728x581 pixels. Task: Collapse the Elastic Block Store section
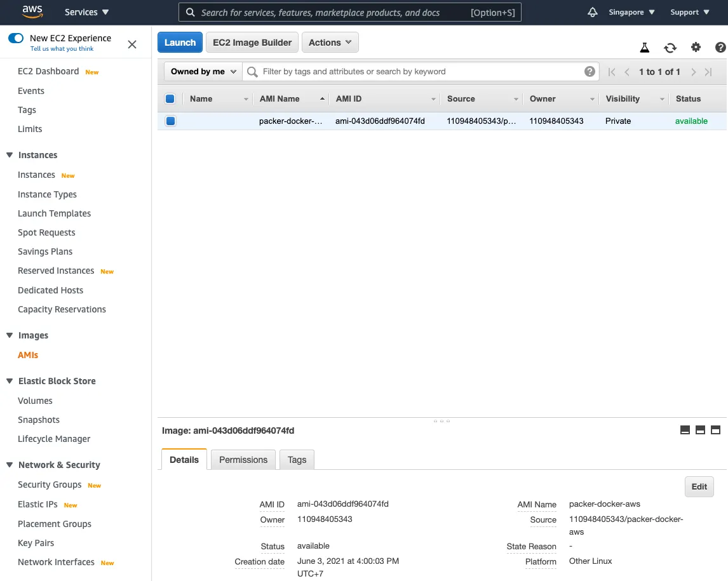[x=10, y=381]
